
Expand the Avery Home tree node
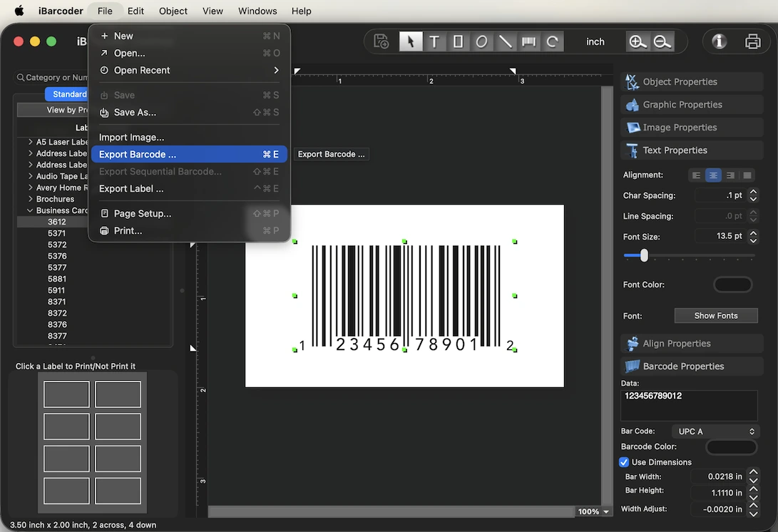point(30,188)
